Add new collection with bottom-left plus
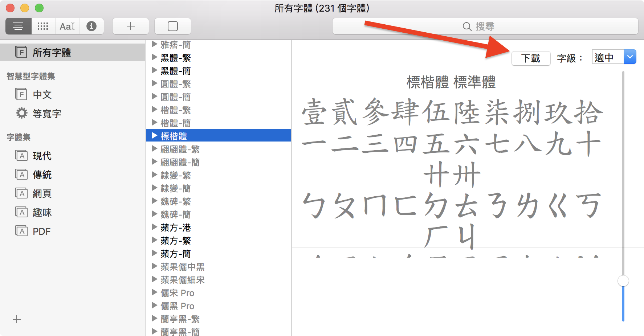644x336 pixels. click(17, 319)
